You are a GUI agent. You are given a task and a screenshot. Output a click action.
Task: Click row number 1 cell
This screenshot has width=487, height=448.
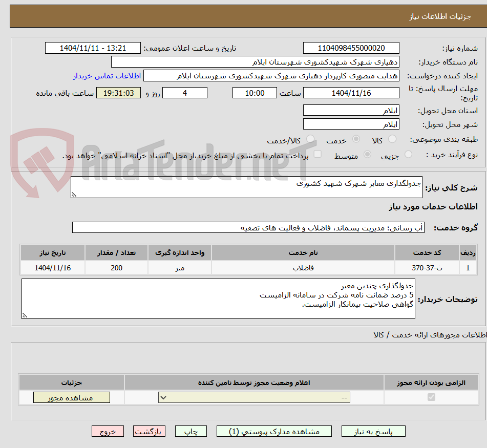point(468,268)
